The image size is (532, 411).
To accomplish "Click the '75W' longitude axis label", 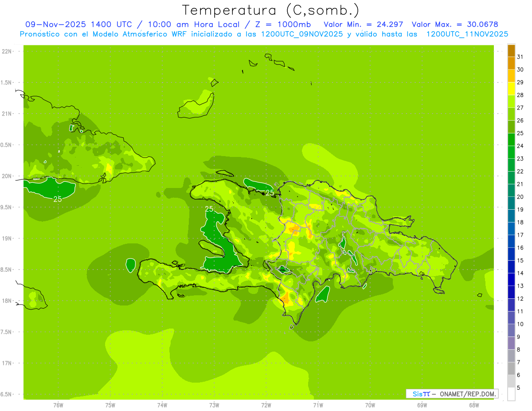I will coord(110,405).
